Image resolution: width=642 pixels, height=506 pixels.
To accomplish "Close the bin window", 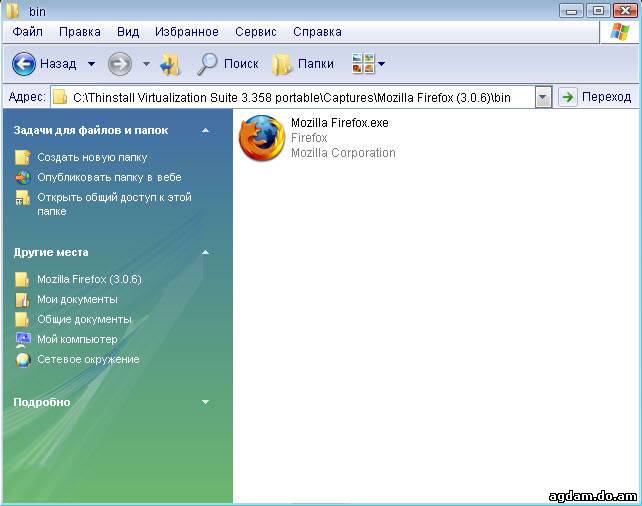I will tap(625, 11).
